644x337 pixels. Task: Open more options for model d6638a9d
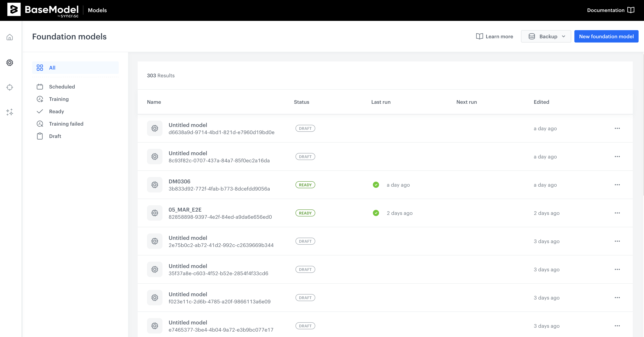point(617,129)
